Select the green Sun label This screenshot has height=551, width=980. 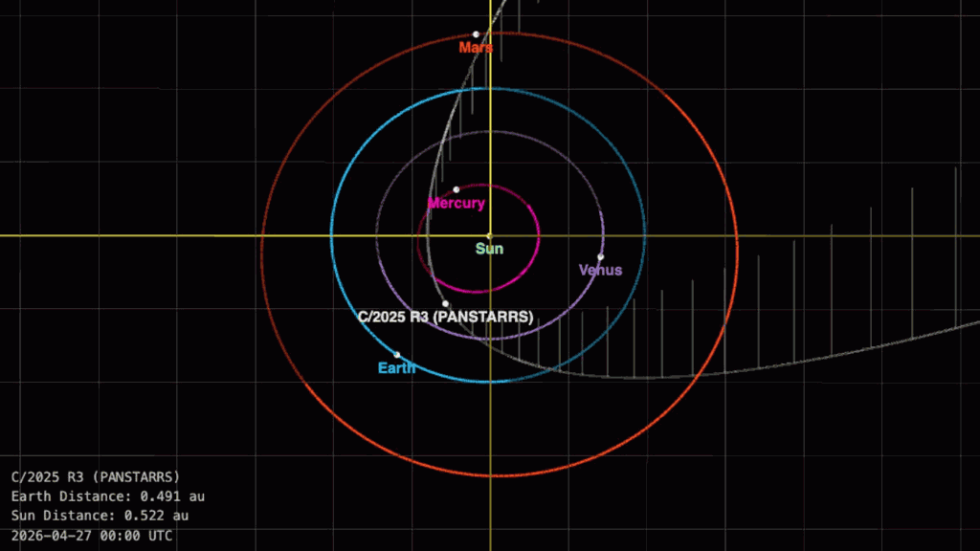[x=489, y=249]
